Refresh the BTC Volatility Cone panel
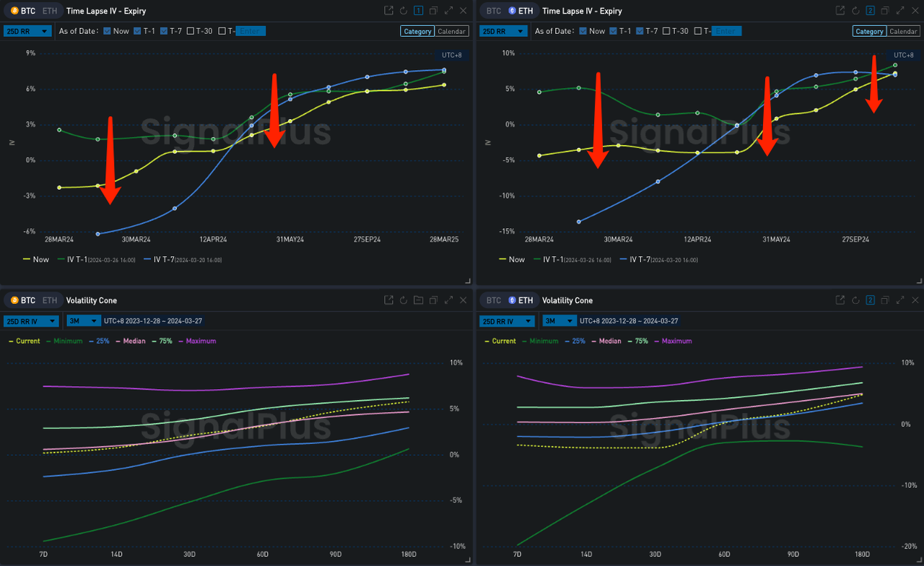The height and width of the screenshot is (566, 924). pos(404,300)
